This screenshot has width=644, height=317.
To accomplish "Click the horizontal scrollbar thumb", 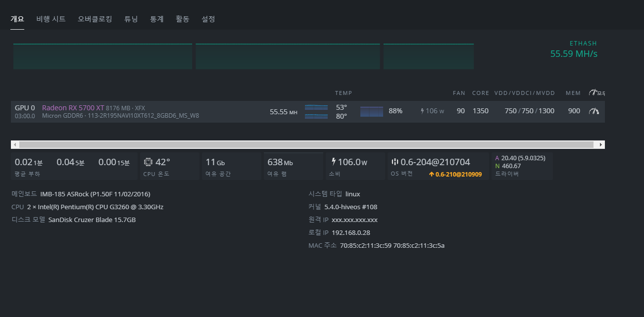I will tap(306, 145).
